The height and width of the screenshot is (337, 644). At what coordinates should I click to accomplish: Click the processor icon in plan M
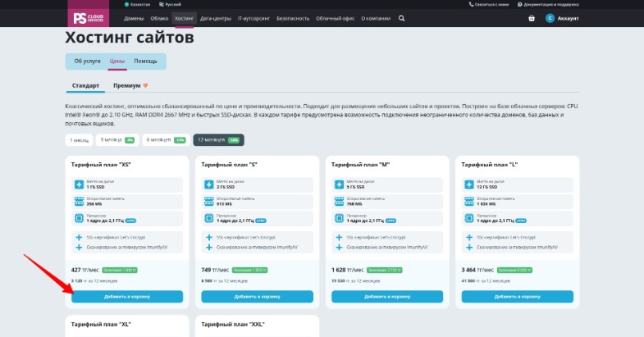(x=339, y=218)
